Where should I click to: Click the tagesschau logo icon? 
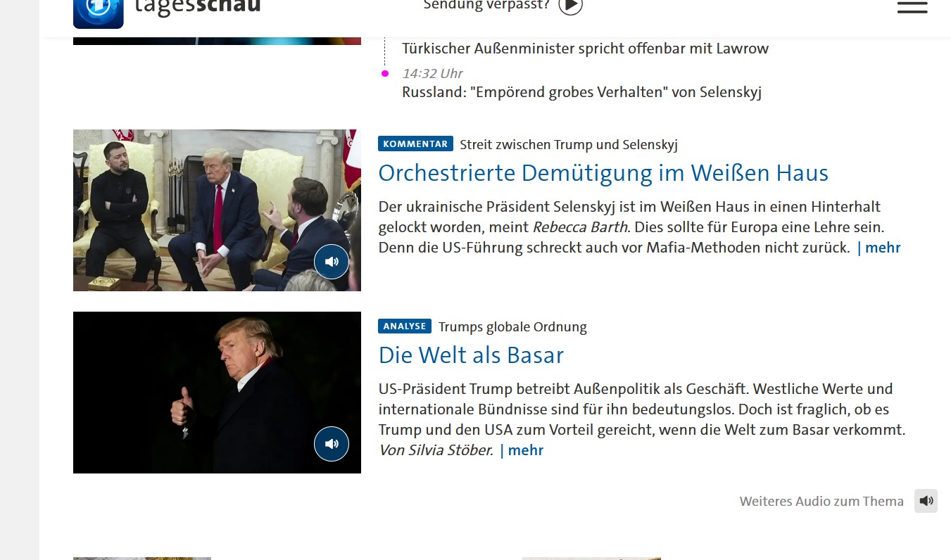click(x=99, y=11)
